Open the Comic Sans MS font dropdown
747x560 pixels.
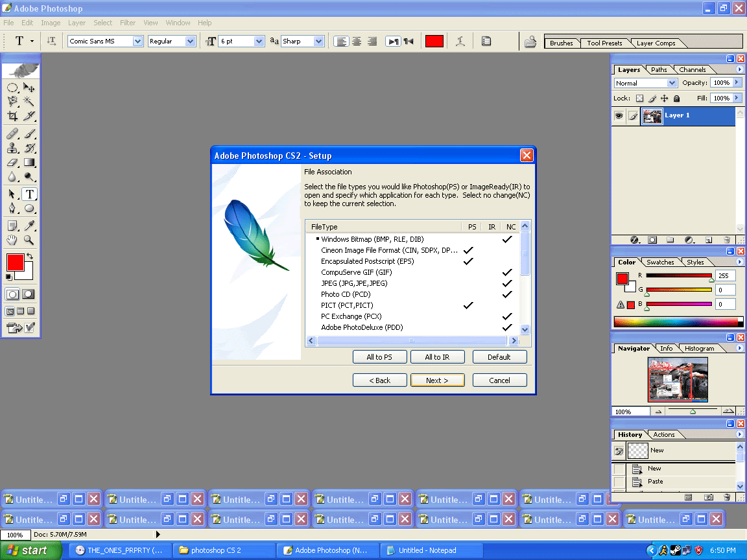point(137,41)
